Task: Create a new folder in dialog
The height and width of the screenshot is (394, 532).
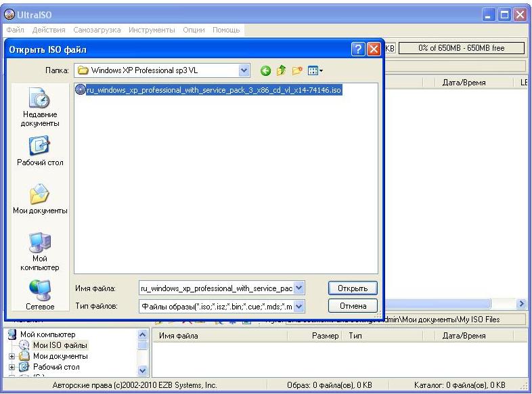Action: pyautogui.click(x=297, y=70)
